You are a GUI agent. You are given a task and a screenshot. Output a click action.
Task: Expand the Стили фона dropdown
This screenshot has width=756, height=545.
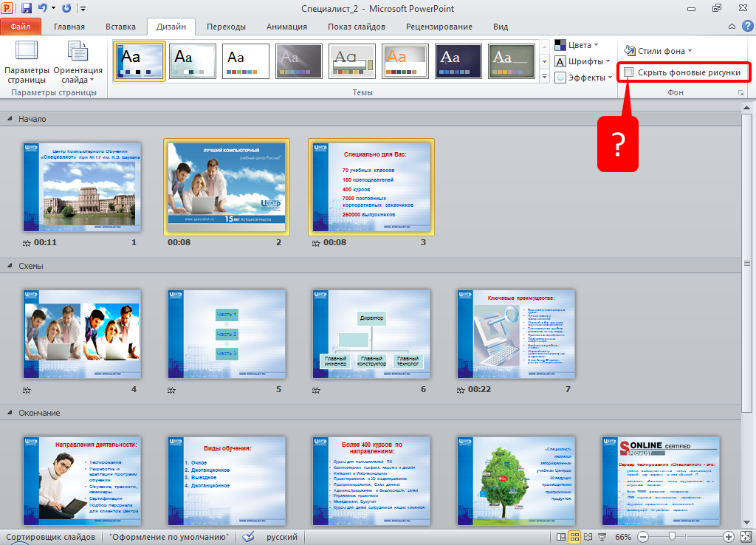coord(658,51)
